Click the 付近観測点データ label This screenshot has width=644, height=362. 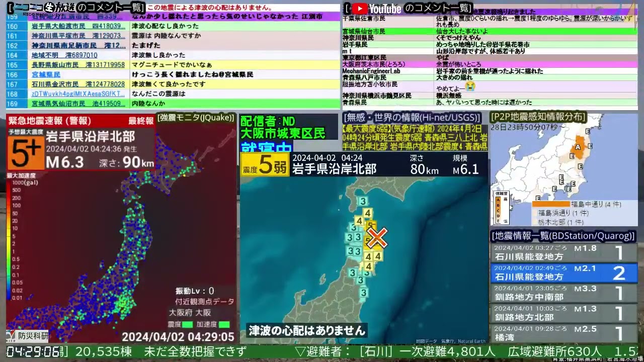205,302
